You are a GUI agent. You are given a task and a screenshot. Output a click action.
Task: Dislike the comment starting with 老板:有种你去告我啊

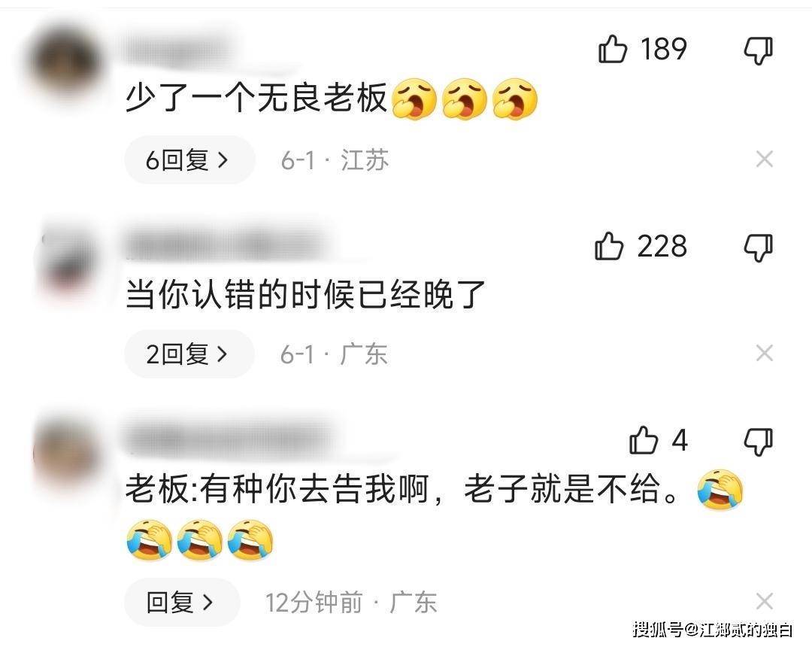tap(758, 442)
